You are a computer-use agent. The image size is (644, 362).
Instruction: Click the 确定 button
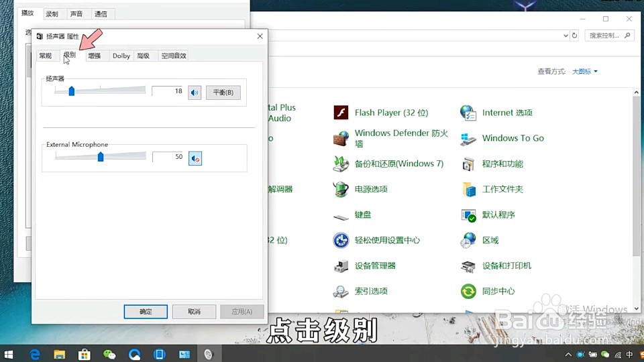[x=146, y=312]
